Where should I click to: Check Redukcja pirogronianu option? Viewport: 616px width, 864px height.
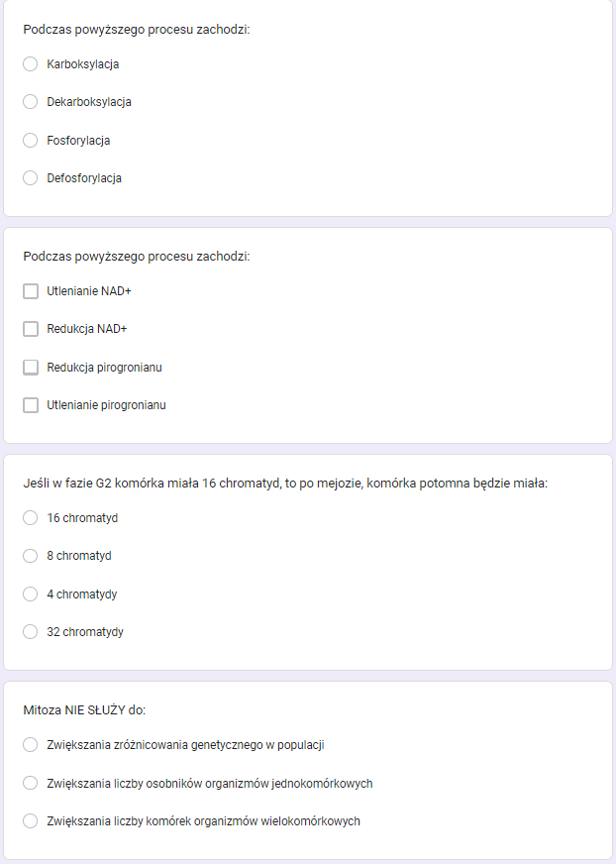31,367
